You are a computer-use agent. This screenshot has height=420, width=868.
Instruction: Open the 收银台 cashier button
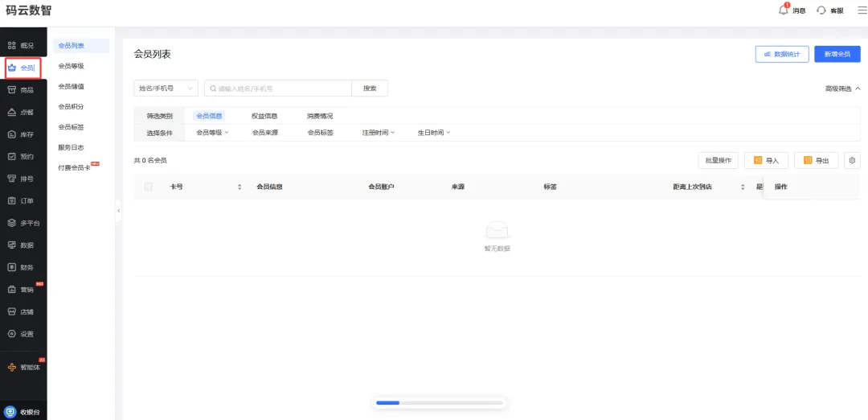pos(23,412)
